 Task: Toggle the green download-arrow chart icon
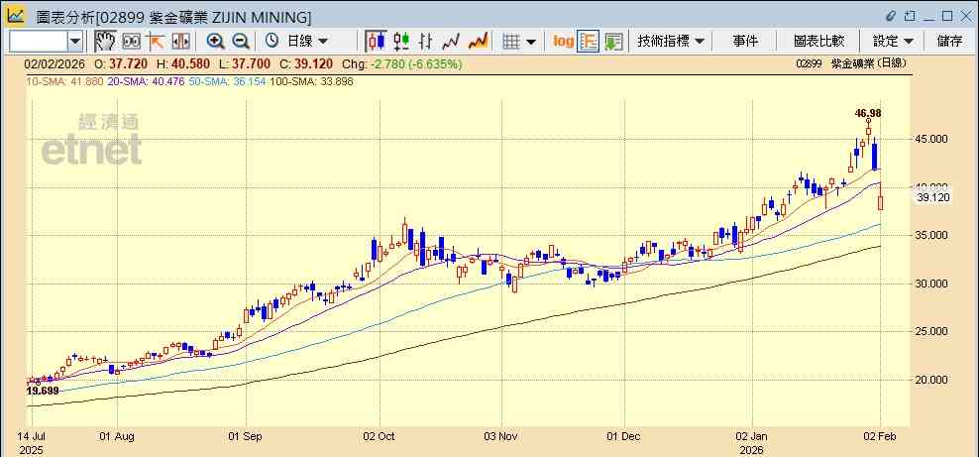click(613, 42)
